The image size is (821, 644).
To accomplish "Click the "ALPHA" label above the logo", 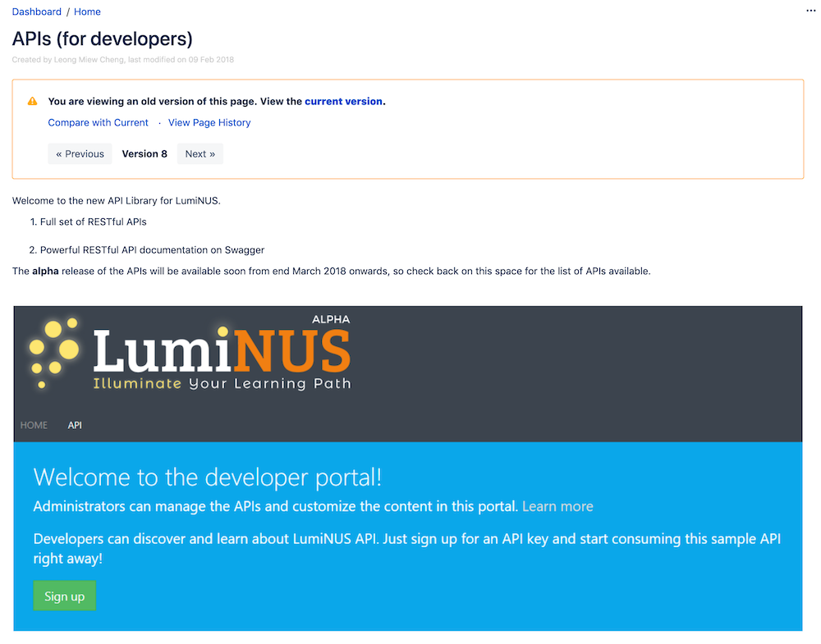I will click(x=331, y=319).
